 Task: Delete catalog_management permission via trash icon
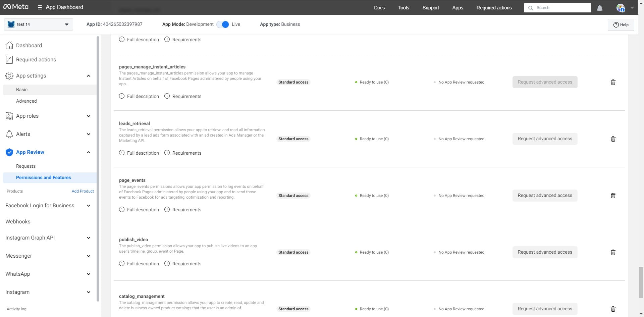[613, 309]
